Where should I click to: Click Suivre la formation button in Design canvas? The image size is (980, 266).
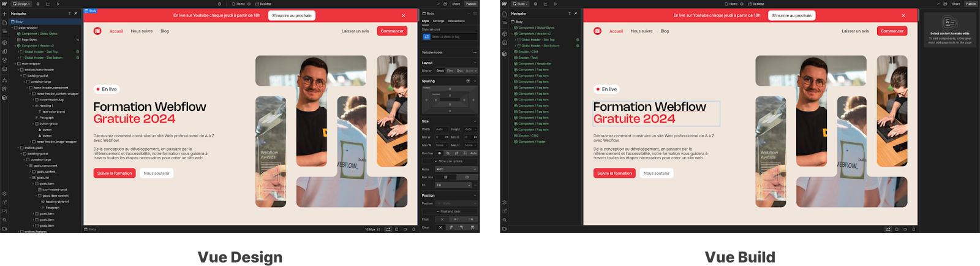pyautogui.click(x=115, y=173)
